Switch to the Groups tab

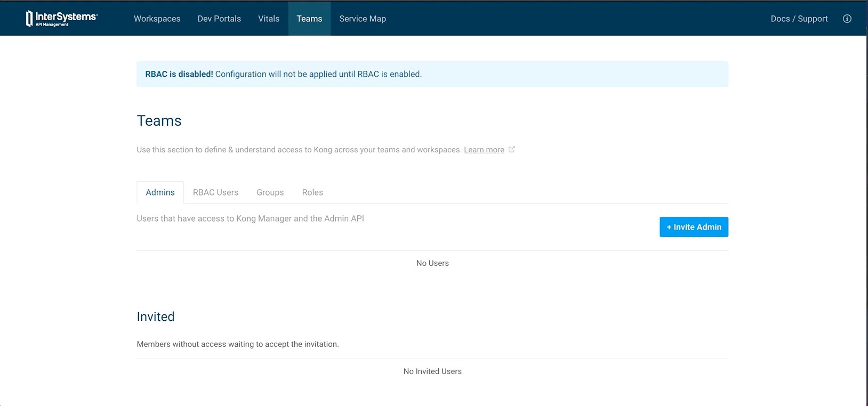click(270, 192)
